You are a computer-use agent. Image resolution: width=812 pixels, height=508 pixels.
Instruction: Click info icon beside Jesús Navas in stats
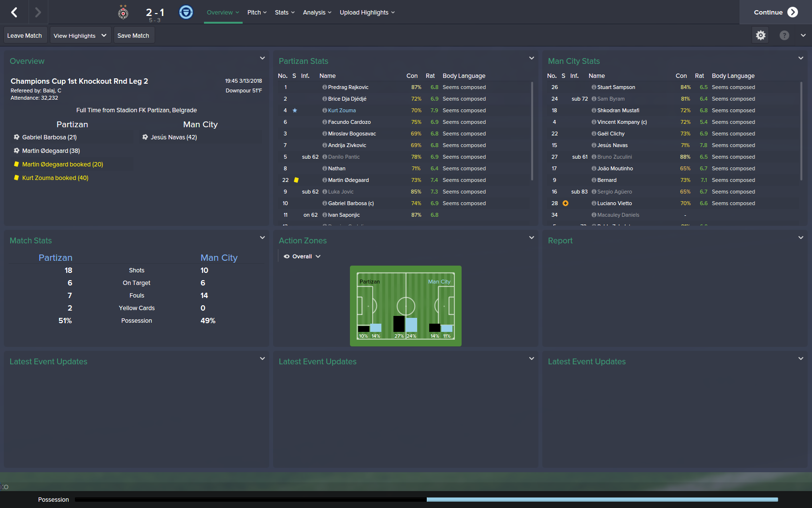click(x=594, y=145)
